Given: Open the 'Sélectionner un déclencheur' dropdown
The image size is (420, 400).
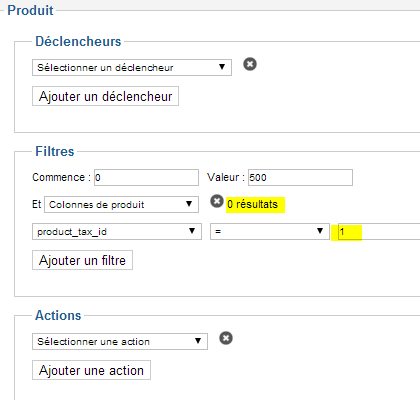Looking at the screenshot, I should point(132,68).
